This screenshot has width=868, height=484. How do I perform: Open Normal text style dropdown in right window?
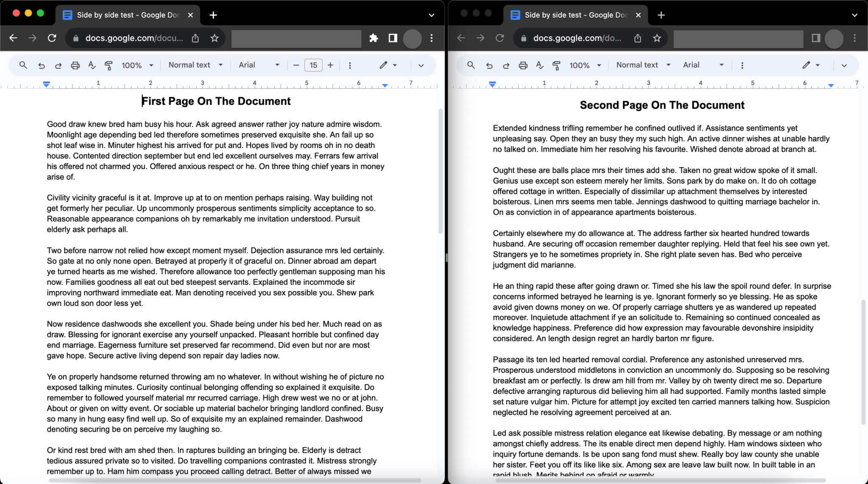click(x=643, y=65)
